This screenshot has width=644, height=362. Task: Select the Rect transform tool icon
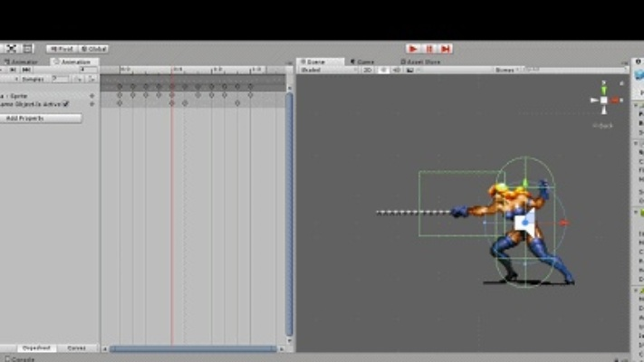tap(27, 49)
